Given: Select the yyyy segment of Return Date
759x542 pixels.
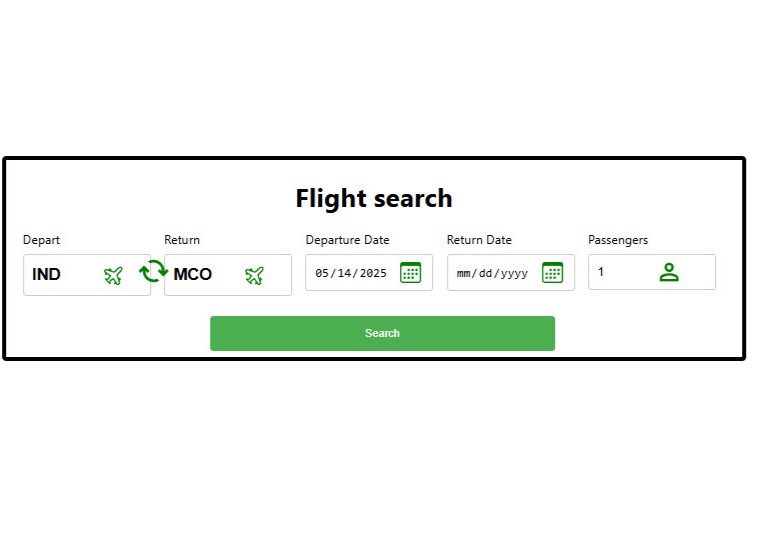Looking at the screenshot, I should click(x=513, y=273).
